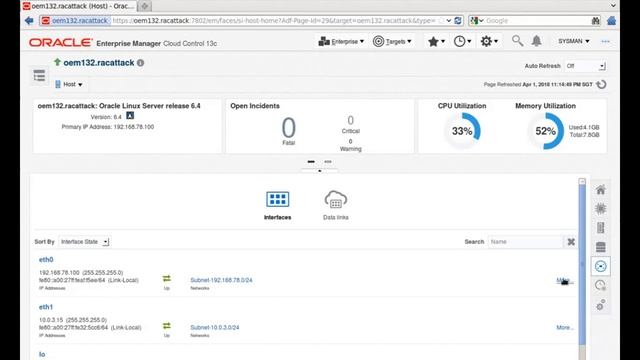Image resolution: width=640 pixels, height=360 pixels.
Task: Toggle the navigation tree menu icon
Action: point(39,76)
